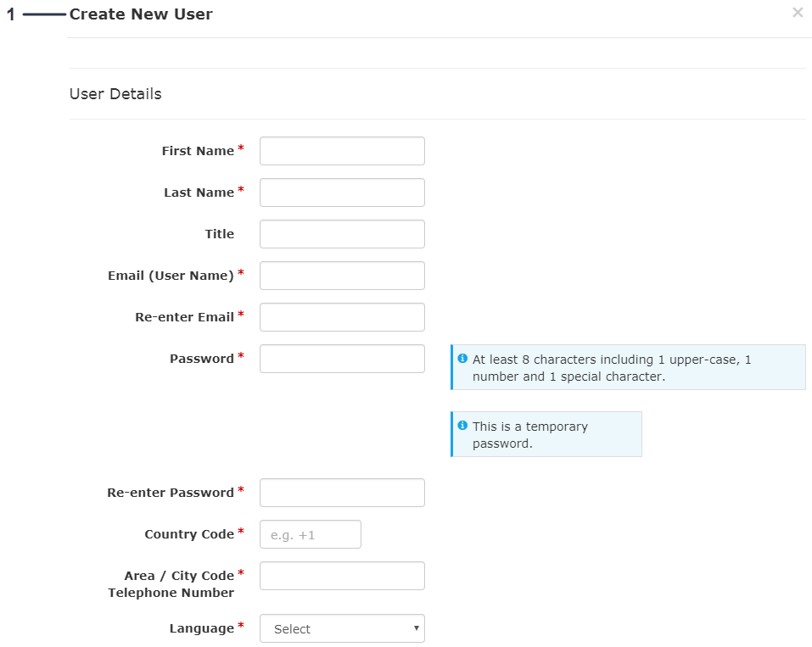Click the Country Code box showing e.g. +1
Image resolution: width=812 pixels, height=647 pixels.
(310, 534)
